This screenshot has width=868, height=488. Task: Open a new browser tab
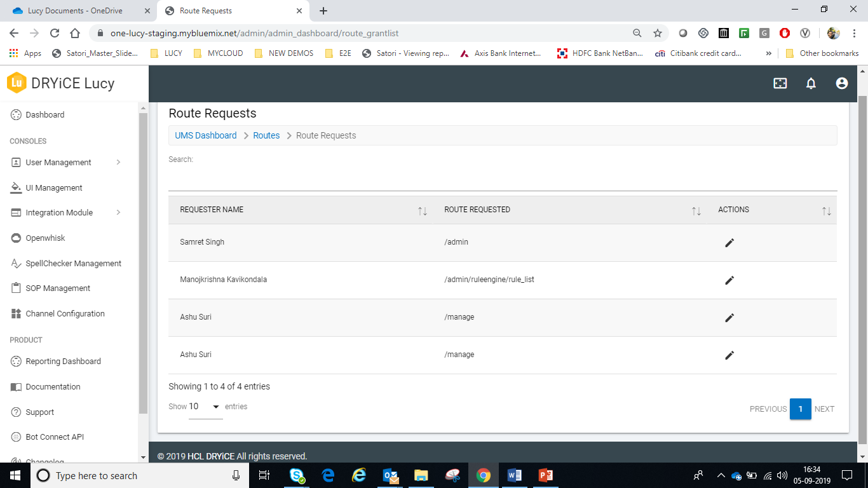pos(323,11)
